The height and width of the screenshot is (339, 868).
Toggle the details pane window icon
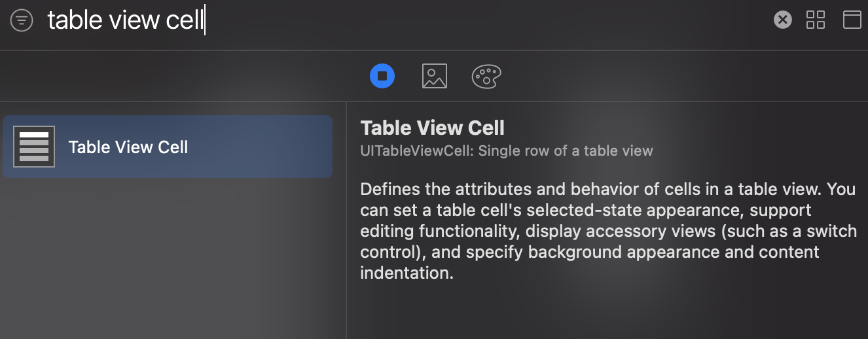pyautogui.click(x=852, y=20)
